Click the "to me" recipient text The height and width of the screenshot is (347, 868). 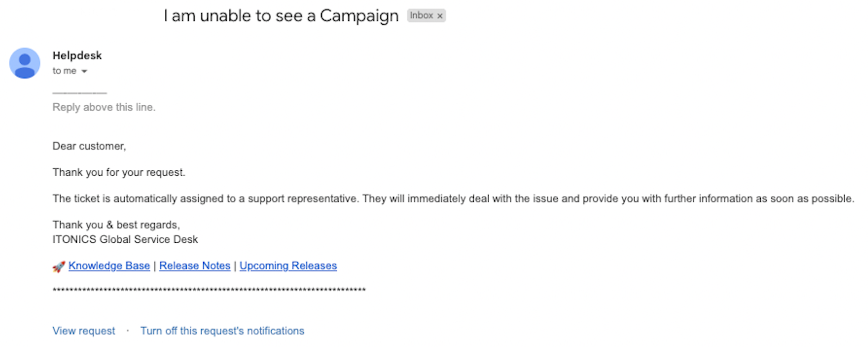tap(64, 71)
